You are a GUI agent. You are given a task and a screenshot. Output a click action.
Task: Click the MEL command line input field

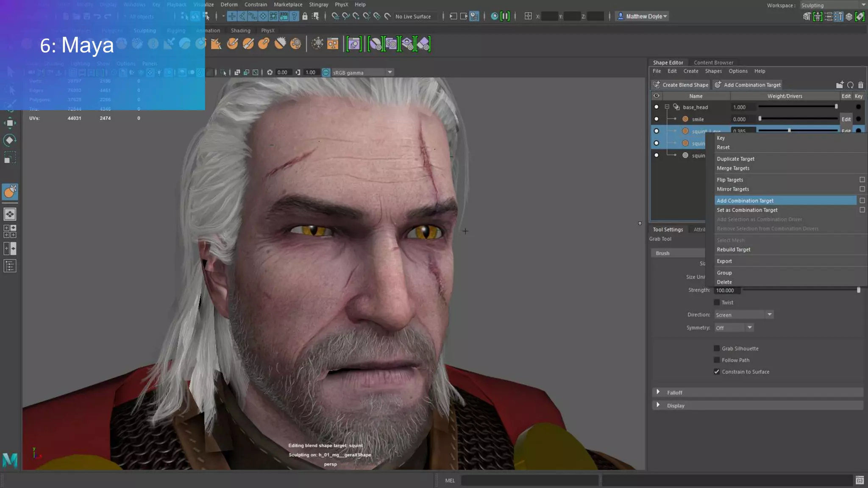[x=529, y=480]
